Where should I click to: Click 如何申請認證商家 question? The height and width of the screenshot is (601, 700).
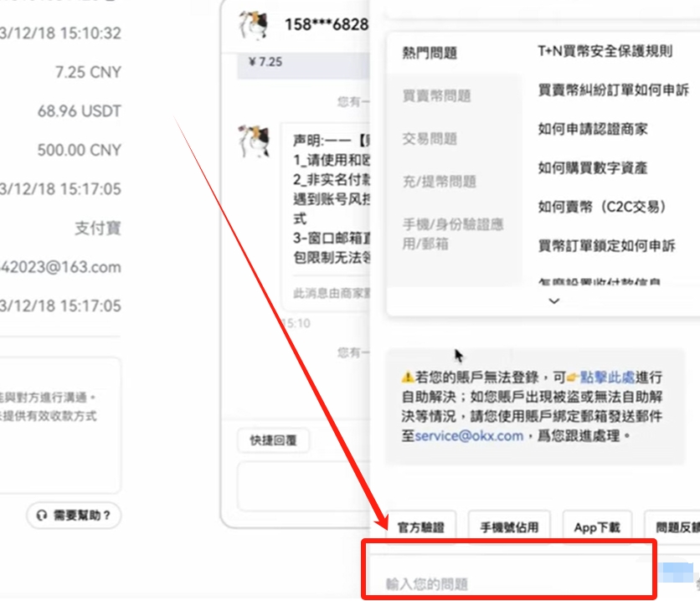coord(592,129)
